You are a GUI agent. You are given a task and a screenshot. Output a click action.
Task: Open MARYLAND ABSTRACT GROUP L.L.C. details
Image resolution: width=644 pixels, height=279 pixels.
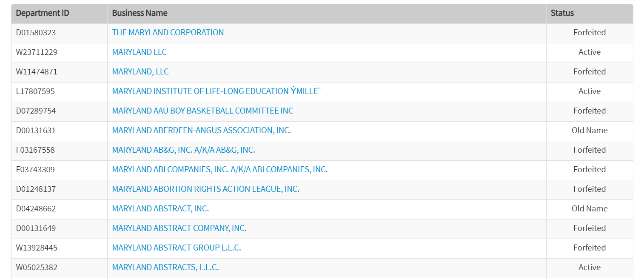click(177, 248)
